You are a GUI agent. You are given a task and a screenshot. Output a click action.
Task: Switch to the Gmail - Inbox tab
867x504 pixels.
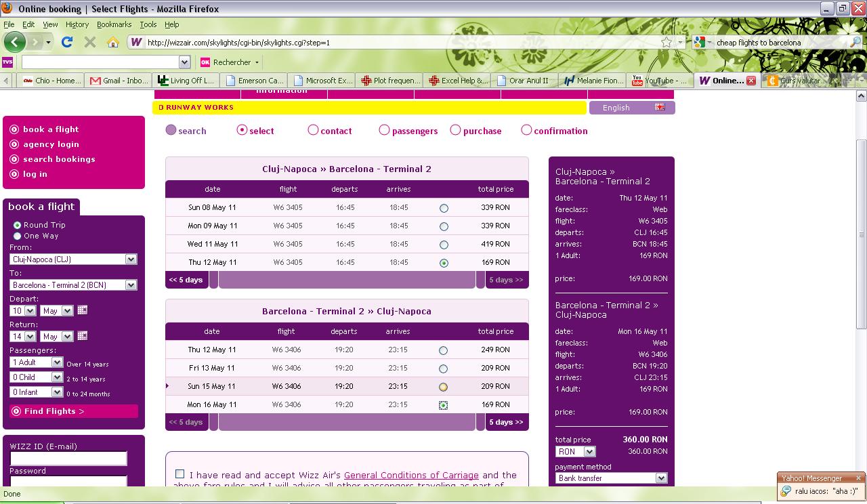(x=118, y=81)
